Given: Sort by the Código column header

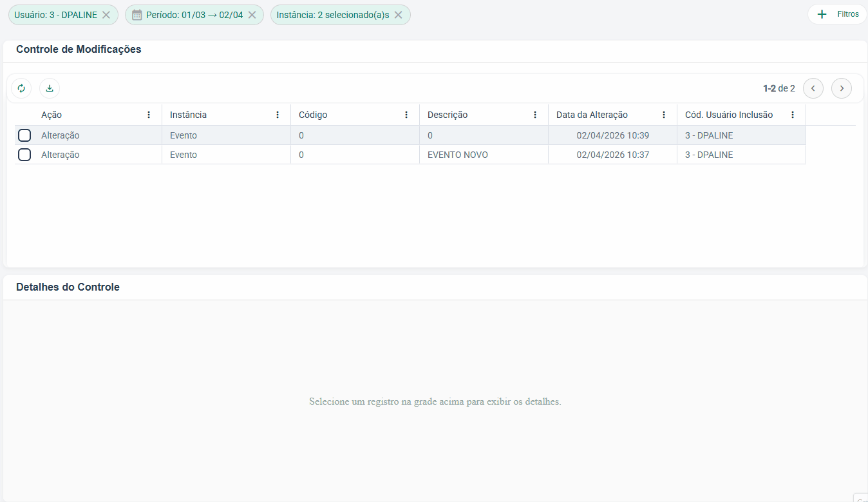Looking at the screenshot, I should click(x=313, y=115).
